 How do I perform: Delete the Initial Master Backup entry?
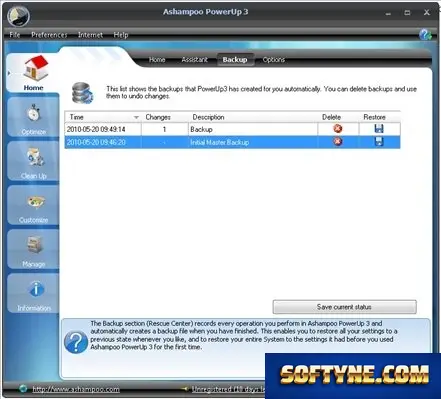[x=338, y=142]
